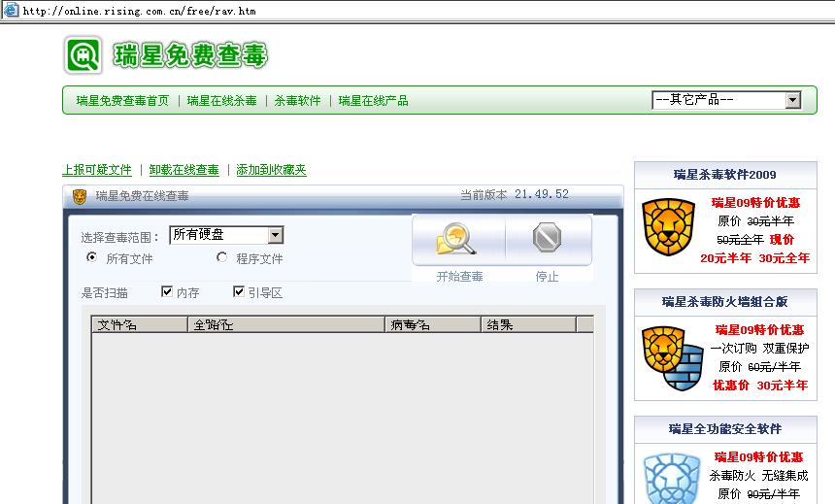
Task: Start scan with the magnifier icon
Action: [455, 239]
